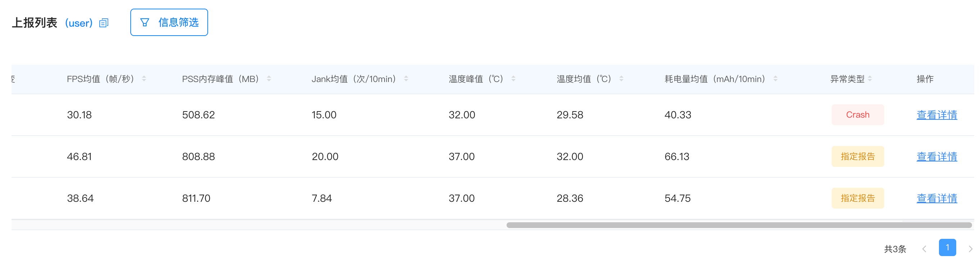Open 查看详情 for the Crash row

click(937, 115)
